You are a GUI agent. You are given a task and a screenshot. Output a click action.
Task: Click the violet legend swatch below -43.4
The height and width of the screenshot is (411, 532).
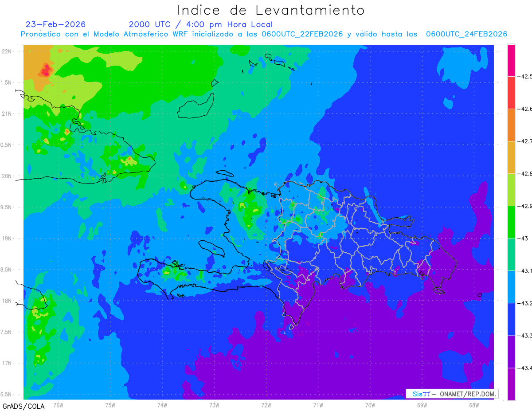click(x=511, y=384)
